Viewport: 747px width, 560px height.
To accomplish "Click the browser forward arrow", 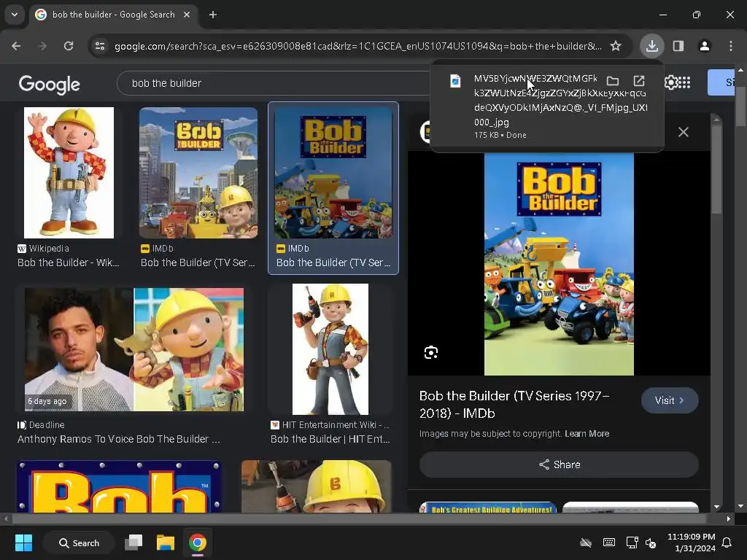I will [x=42, y=46].
